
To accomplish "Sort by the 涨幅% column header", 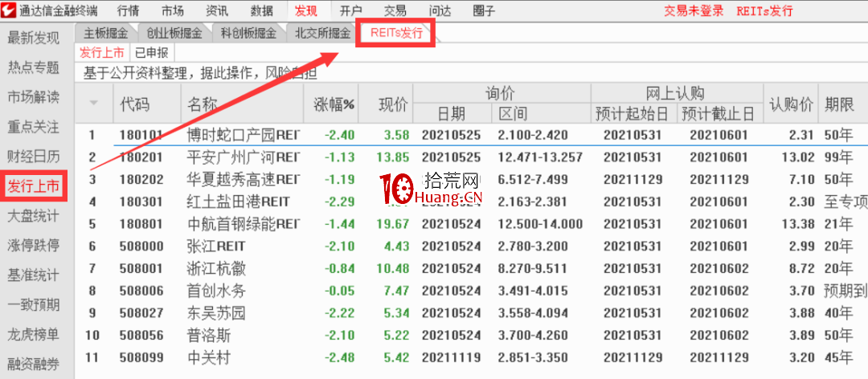I will tap(334, 104).
